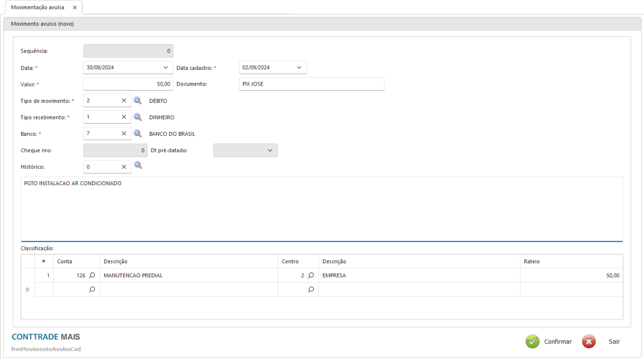Close the Movimentação avulsa tab
644x359 pixels.
[x=75, y=7]
